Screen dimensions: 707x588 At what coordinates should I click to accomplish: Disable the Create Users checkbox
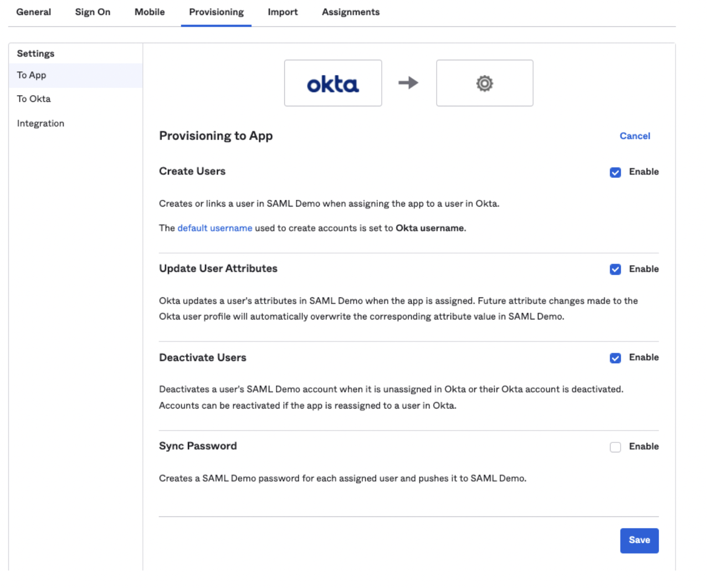click(x=615, y=172)
